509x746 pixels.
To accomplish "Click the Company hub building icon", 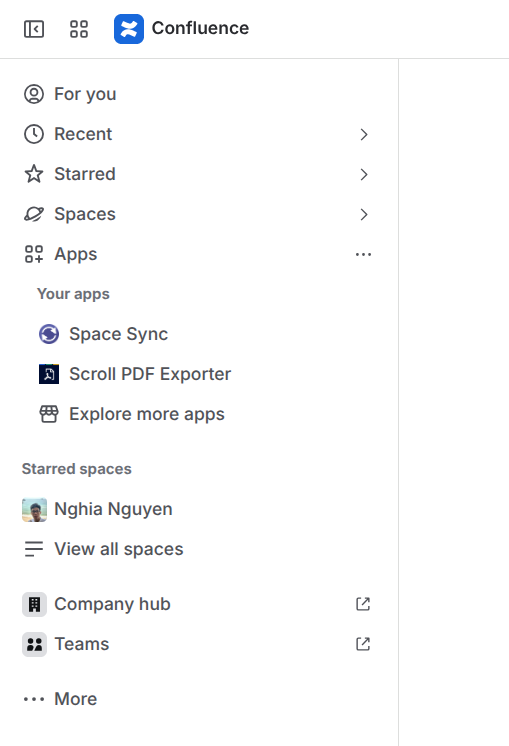I will 34,604.
